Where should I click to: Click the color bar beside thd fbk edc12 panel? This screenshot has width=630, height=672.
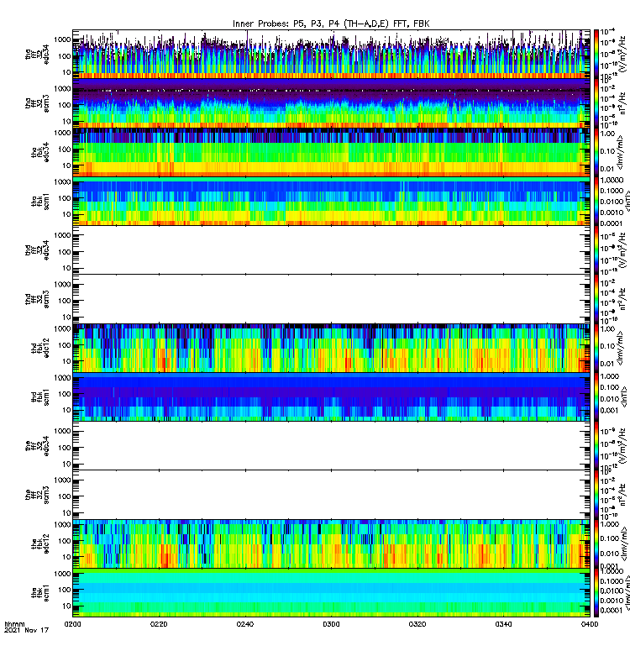(x=596, y=348)
